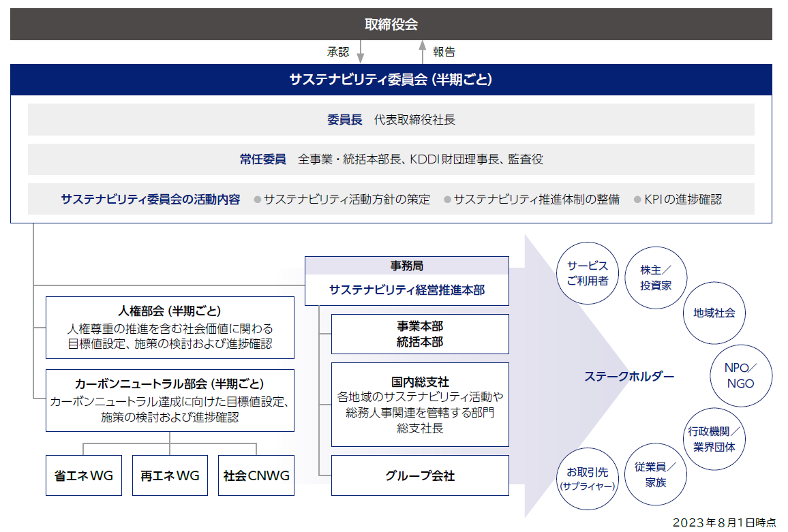788x532 pixels.
Task: Select the 常任委員 row
Action: click(x=391, y=159)
